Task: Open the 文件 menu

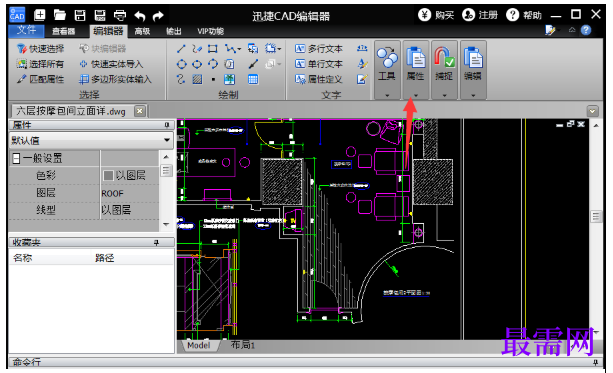Action: (x=26, y=30)
